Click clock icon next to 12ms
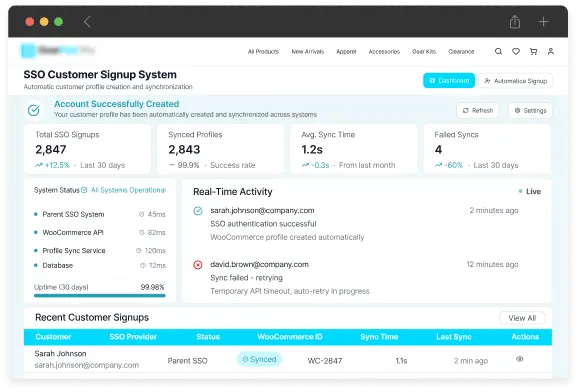This screenshot has width=579, height=392. click(x=143, y=265)
